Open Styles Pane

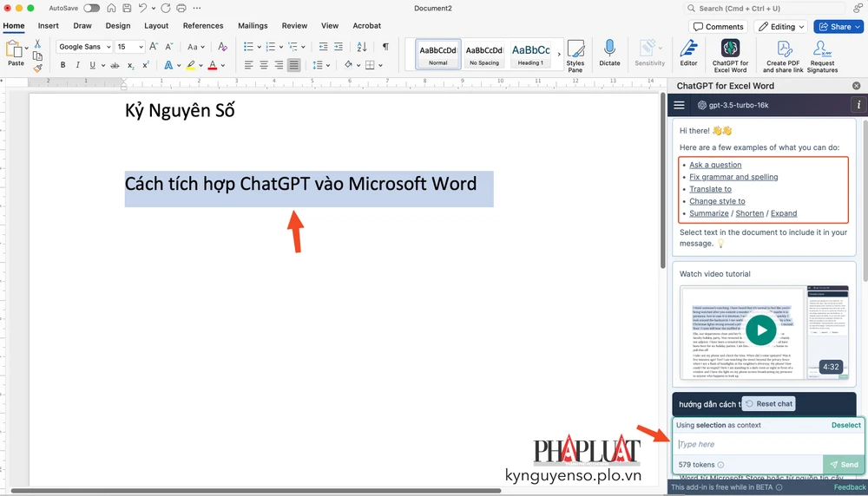tap(575, 55)
